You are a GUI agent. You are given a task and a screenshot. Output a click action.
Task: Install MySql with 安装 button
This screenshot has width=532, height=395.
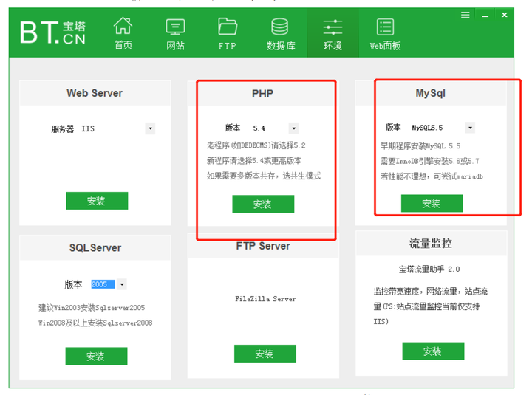click(x=432, y=203)
